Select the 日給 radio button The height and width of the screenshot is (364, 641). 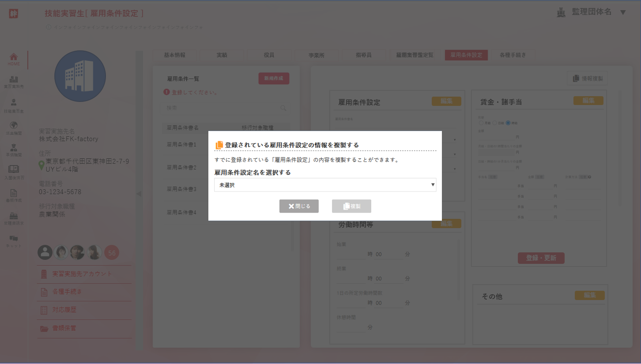(x=495, y=123)
